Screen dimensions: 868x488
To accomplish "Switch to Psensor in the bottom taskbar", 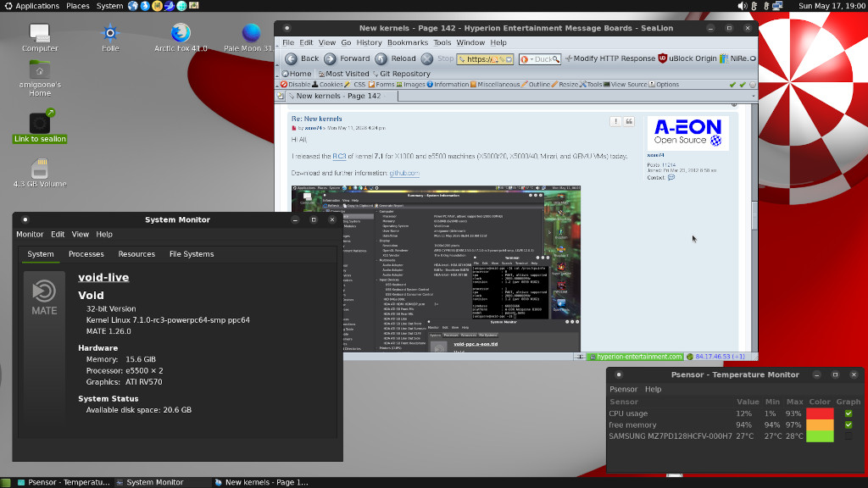I will click(x=63, y=482).
